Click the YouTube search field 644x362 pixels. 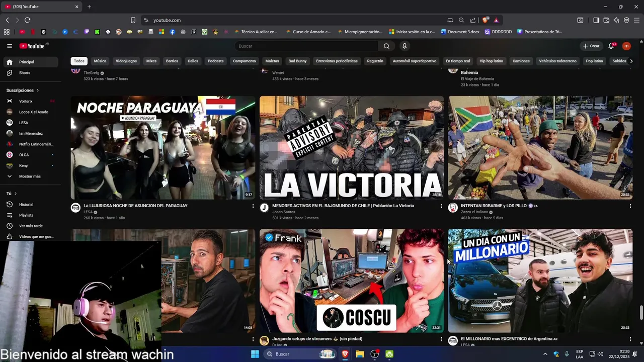306,46
